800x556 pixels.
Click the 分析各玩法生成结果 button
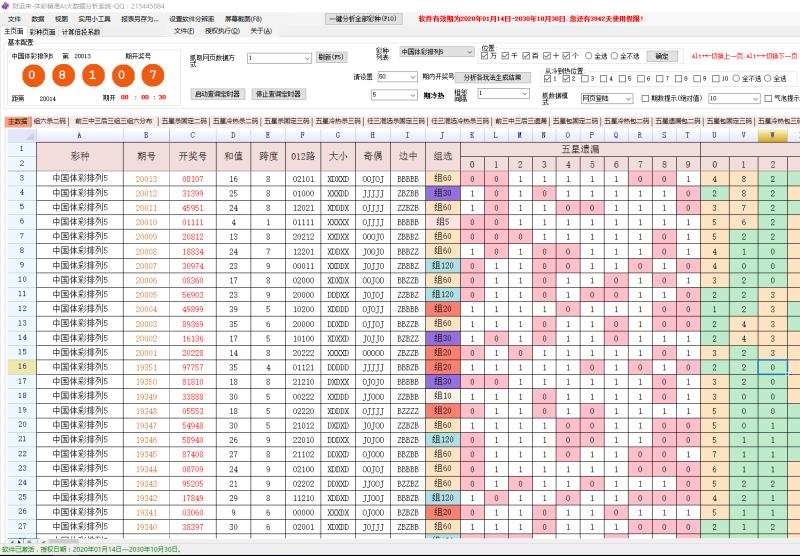coord(492,78)
